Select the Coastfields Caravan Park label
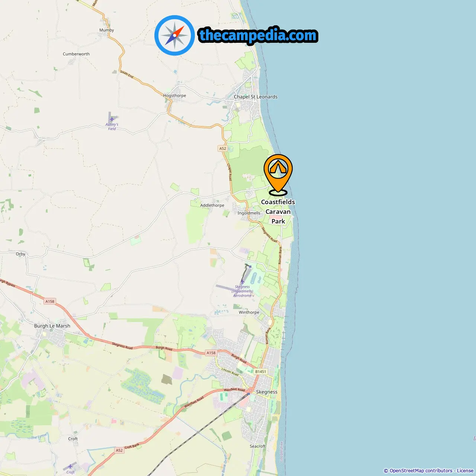 tap(278, 212)
